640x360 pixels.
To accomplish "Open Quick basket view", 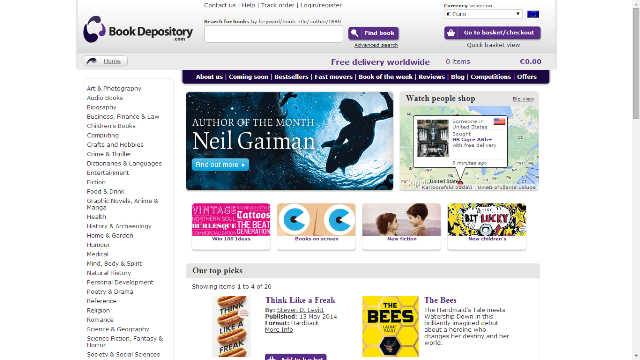I will [493, 45].
